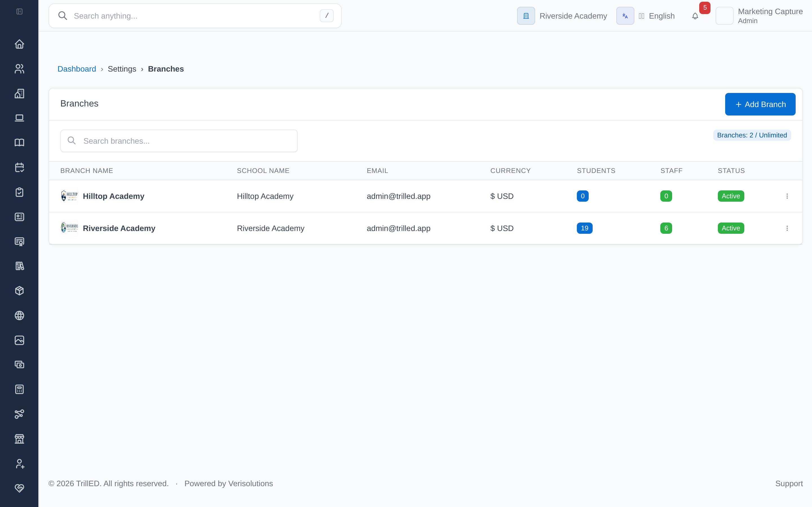812x507 pixels.
Task: Open the storefront sidebar icon
Action: pyautogui.click(x=19, y=439)
